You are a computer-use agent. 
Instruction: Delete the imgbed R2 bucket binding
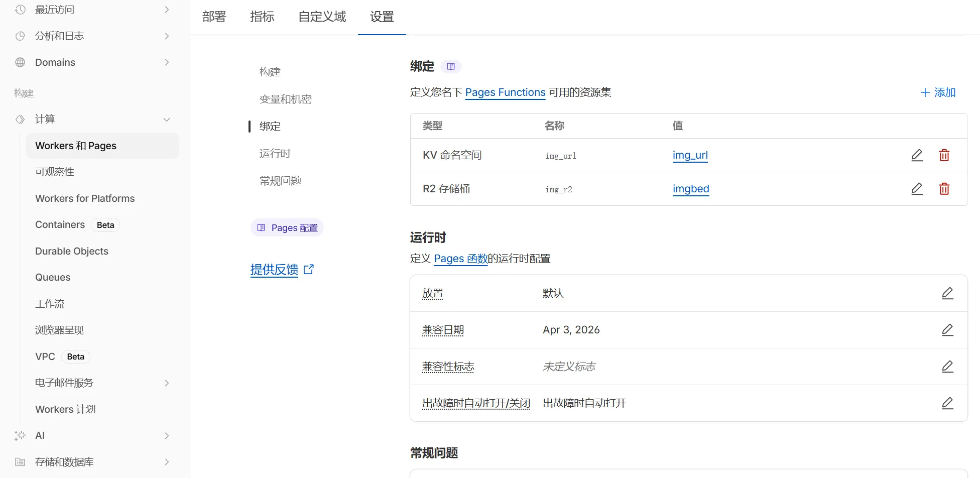pos(944,189)
